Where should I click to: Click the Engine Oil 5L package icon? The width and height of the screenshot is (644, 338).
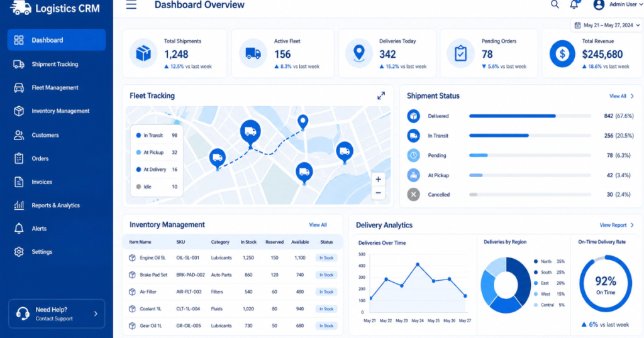coord(132,258)
